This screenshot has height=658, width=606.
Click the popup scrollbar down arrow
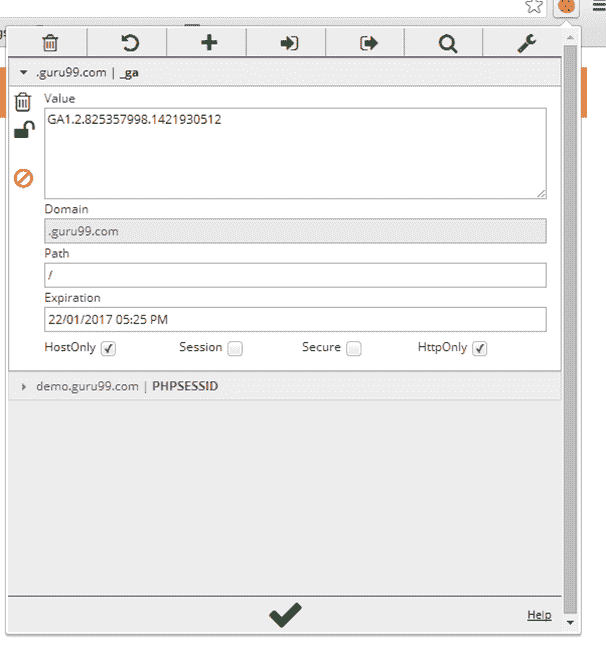point(570,622)
